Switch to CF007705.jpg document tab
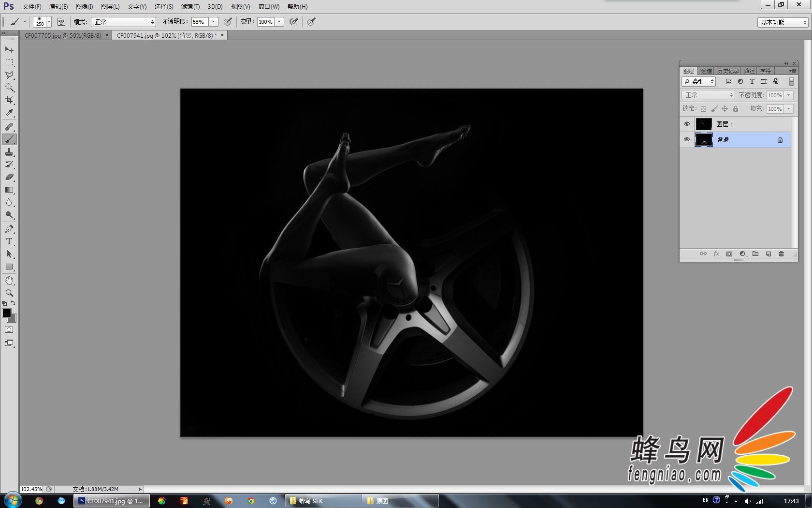 point(63,36)
